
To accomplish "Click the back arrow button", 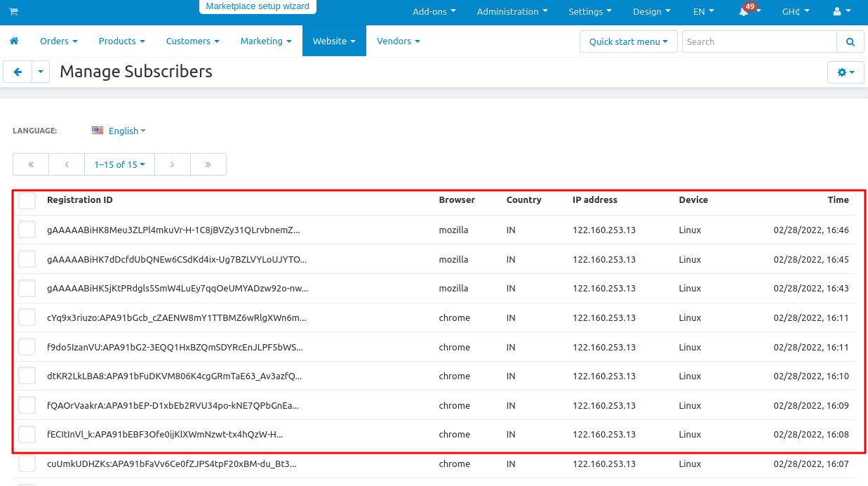I will click(18, 72).
